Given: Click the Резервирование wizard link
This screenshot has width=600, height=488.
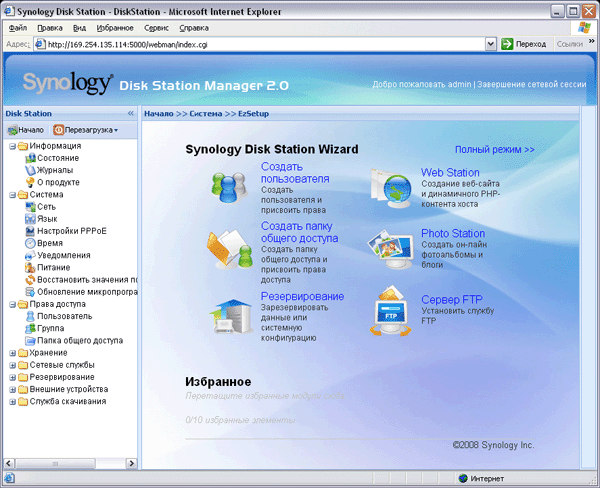Looking at the screenshot, I should [302, 297].
